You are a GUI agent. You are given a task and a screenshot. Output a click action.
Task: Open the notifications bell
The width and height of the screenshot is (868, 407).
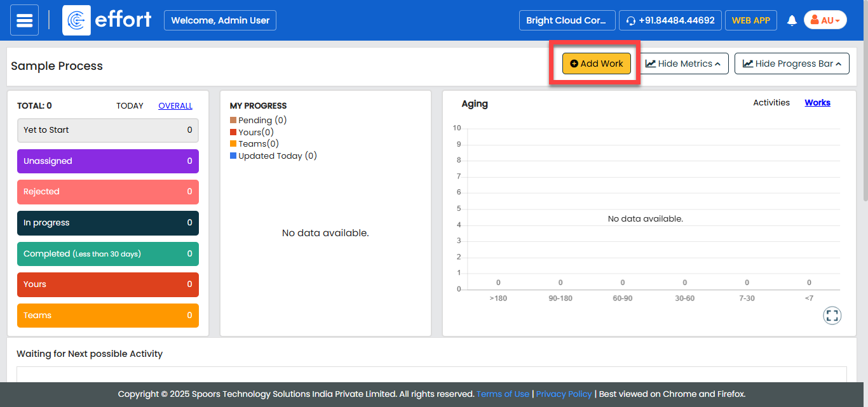[x=792, y=20]
